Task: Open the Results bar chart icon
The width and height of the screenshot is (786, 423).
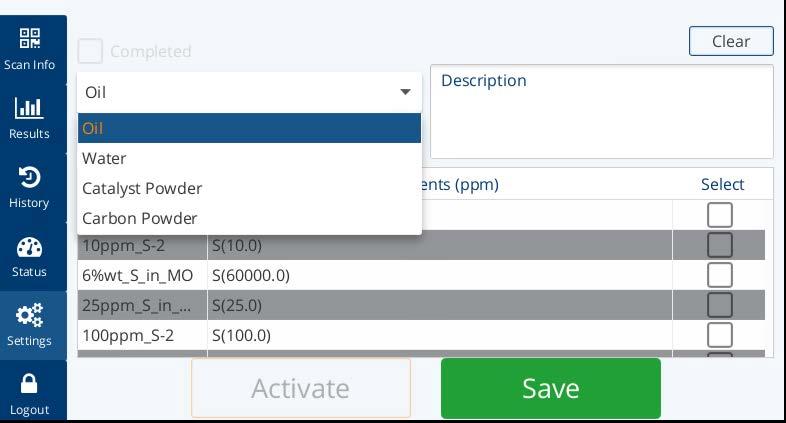Action: (29, 108)
